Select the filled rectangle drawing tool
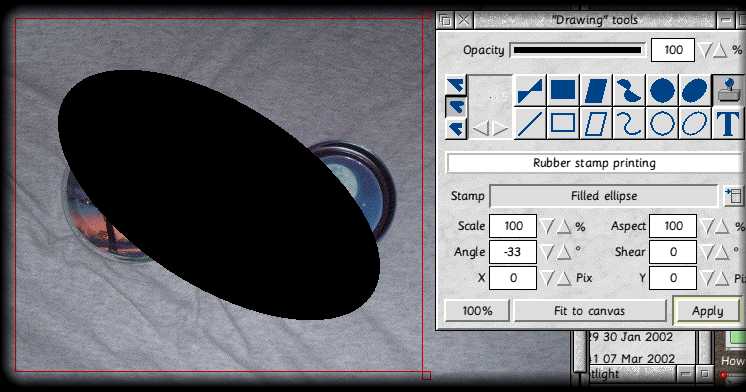Image resolution: width=746 pixels, height=392 pixels. [563, 90]
